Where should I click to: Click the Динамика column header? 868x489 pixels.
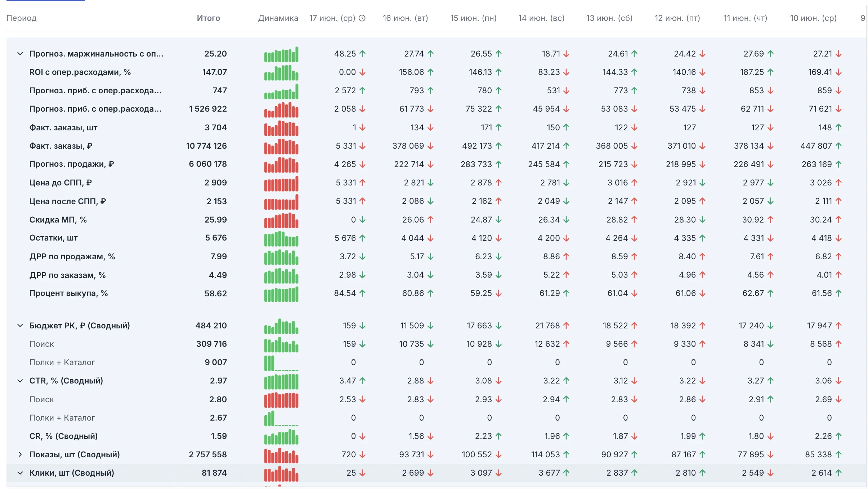[x=278, y=18]
